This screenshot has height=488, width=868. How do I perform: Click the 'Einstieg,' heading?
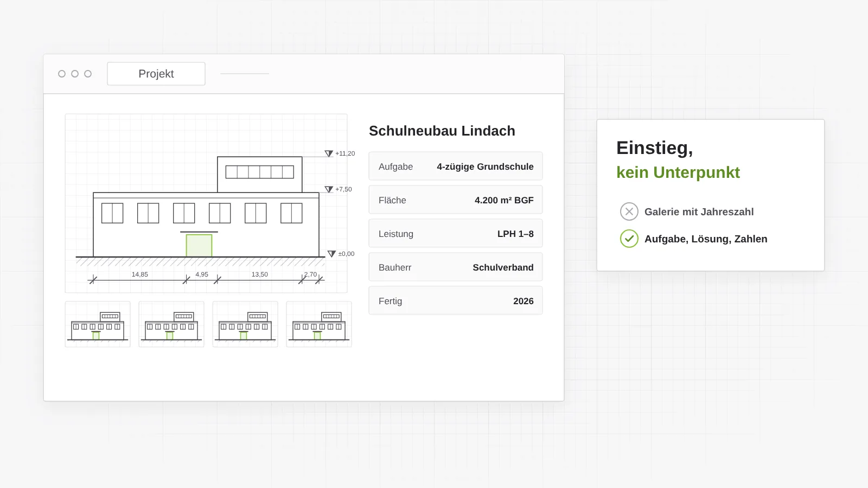pyautogui.click(x=655, y=148)
